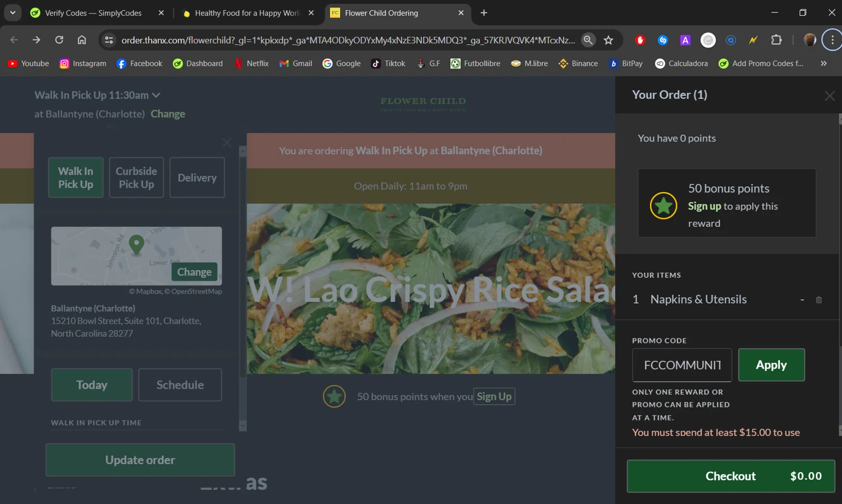The height and width of the screenshot is (504, 842).
Task: Open the Futbollibre bookmark
Action: click(475, 63)
